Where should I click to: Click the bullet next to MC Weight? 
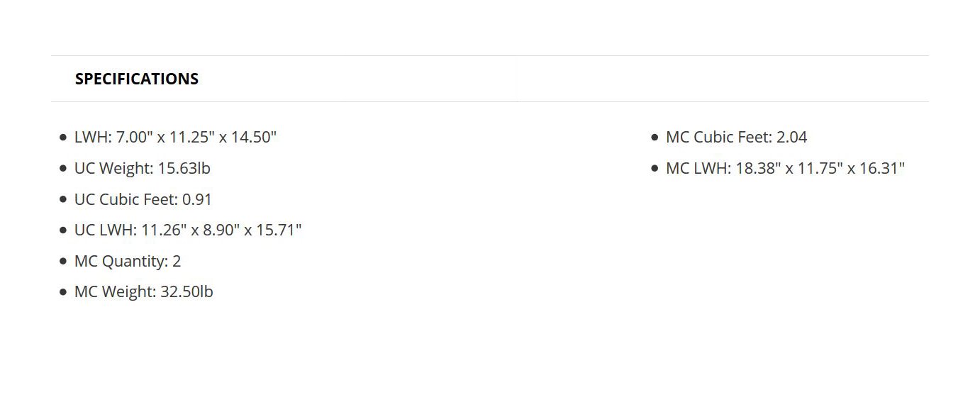tap(63, 292)
